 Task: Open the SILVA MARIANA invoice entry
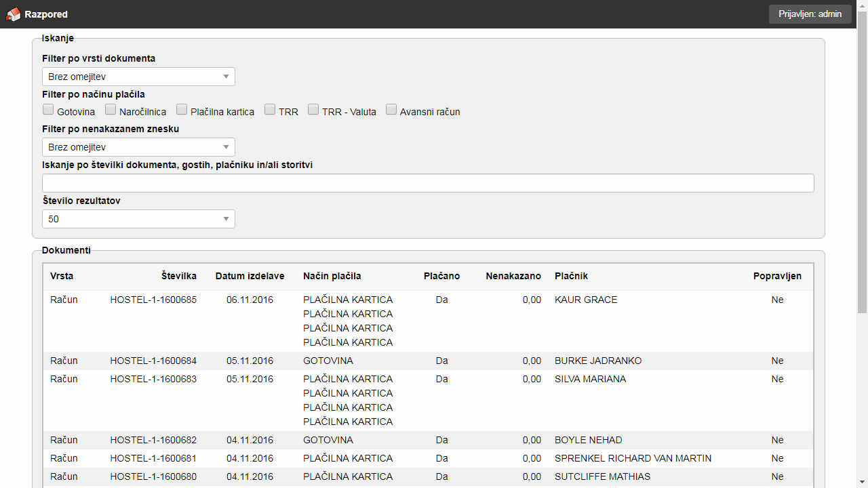pyautogui.click(x=590, y=379)
